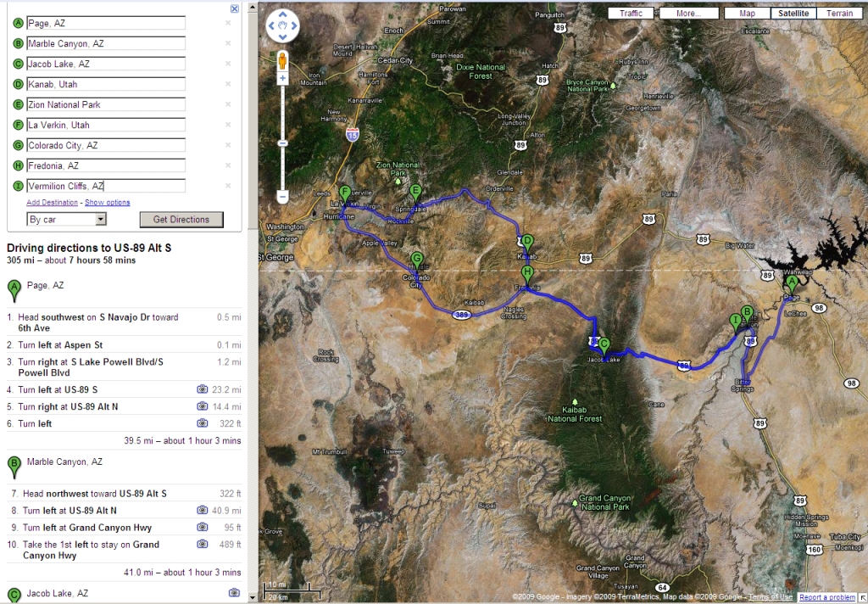Click the green marker D on map
Screen dimensions: 868x604
click(x=527, y=242)
